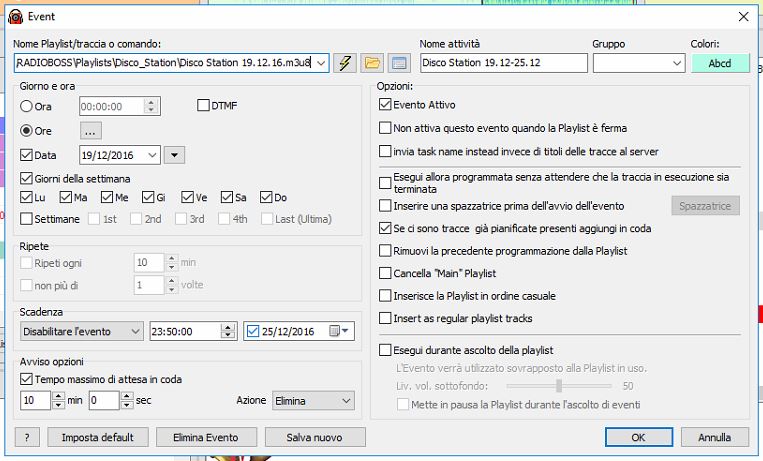763x461 pixels.
Task: Click the Elimina Evento button
Action: click(206, 437)
